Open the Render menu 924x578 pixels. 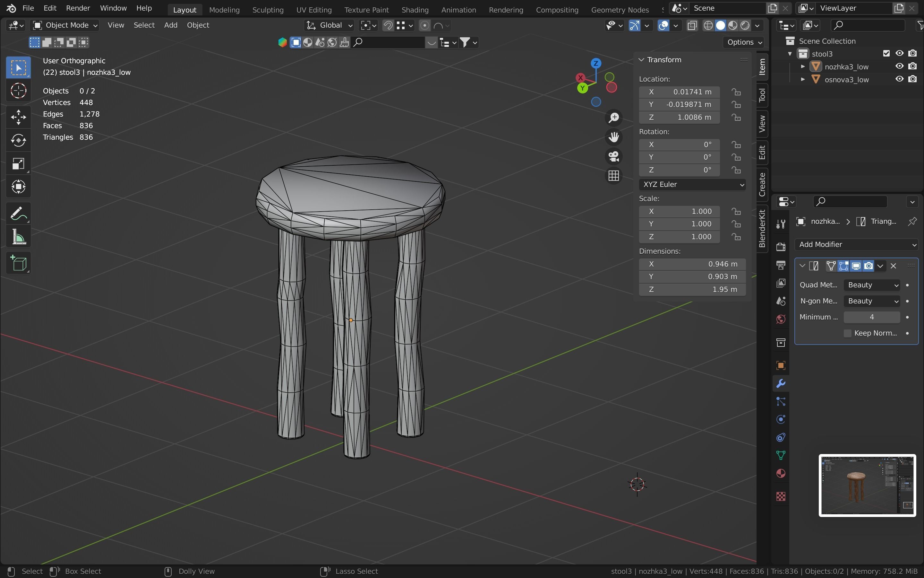point(78,8)
